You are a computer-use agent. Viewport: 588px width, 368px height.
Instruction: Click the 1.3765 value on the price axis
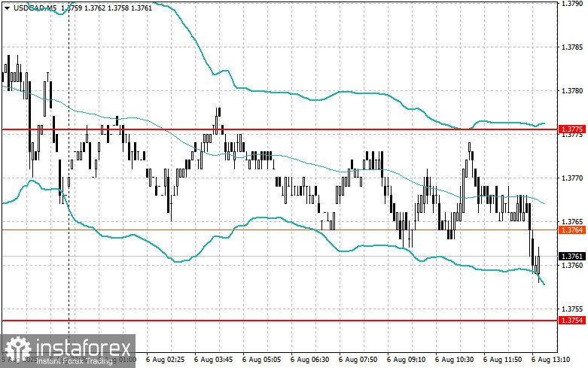(x=572, y=221)
